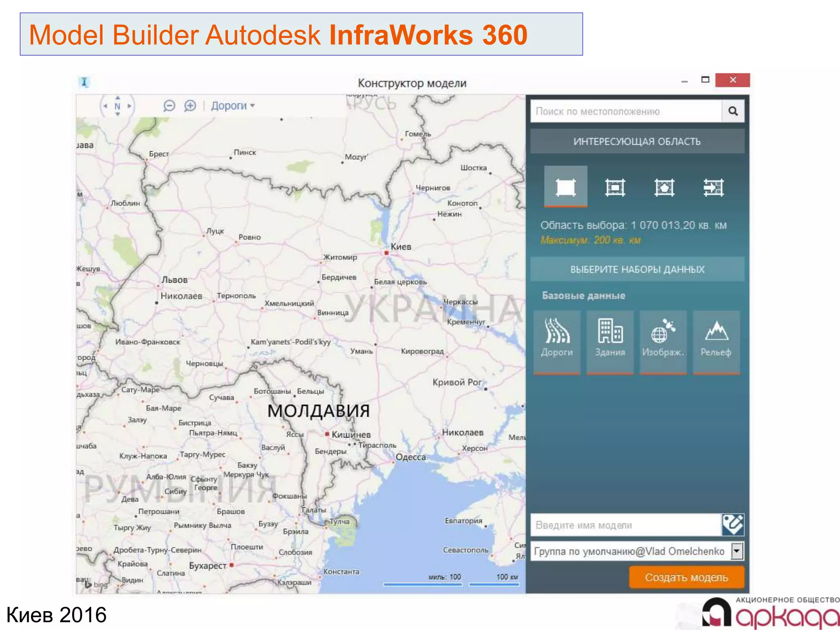Image resolution: width=840 pixels, height=630 pixels.
Task: Pan the map west with left arrow
Action: point(105,106)
